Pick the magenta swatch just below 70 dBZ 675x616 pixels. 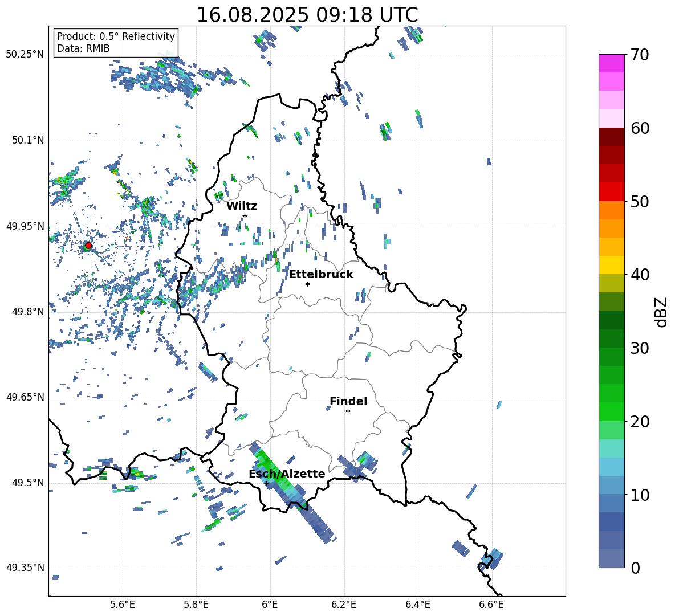coord(611,63)
